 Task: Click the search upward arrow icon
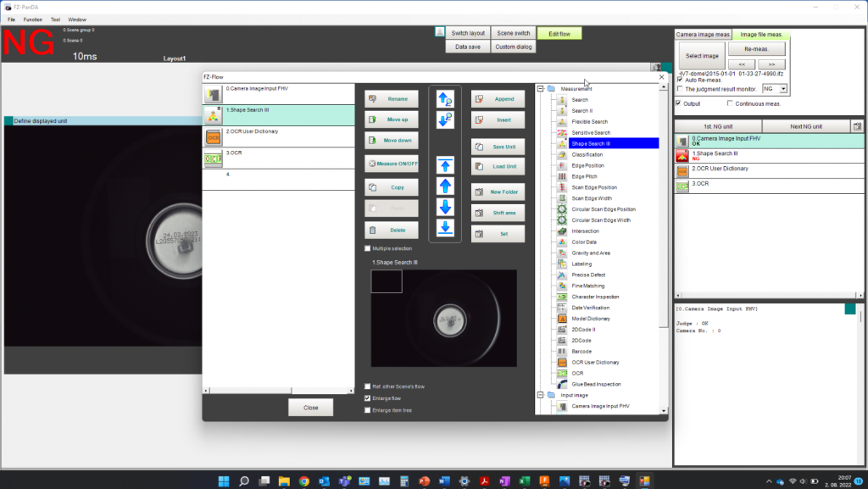(x=446, y=98)
